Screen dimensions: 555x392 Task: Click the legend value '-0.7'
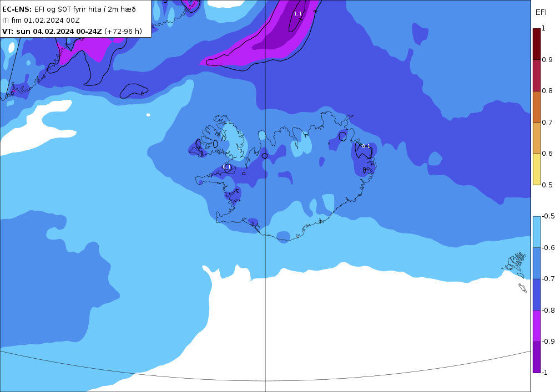(548, 278)
